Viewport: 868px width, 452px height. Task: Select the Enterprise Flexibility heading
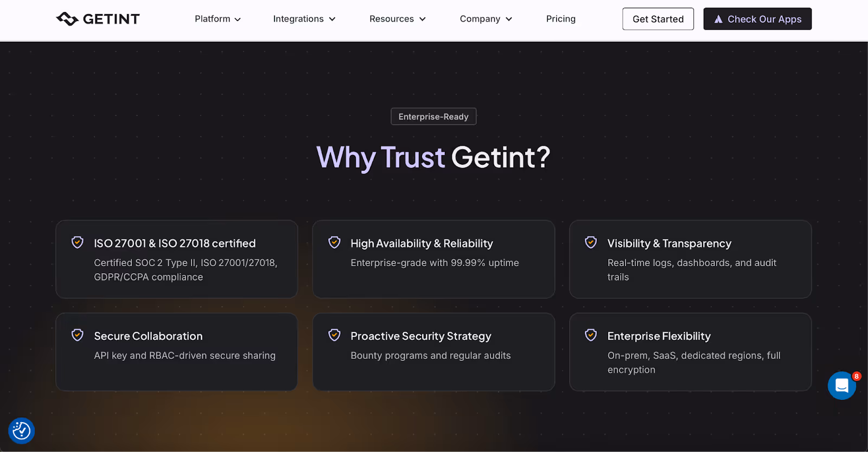pyautogui.click(x=659, y=336)
